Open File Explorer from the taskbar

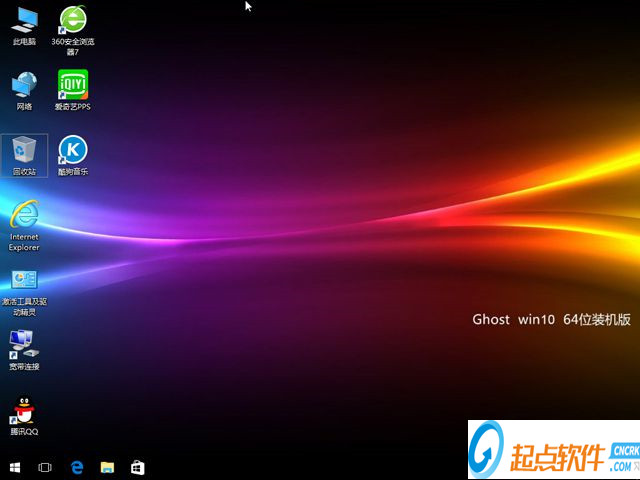pyautogui.click(x=107, y=467)
